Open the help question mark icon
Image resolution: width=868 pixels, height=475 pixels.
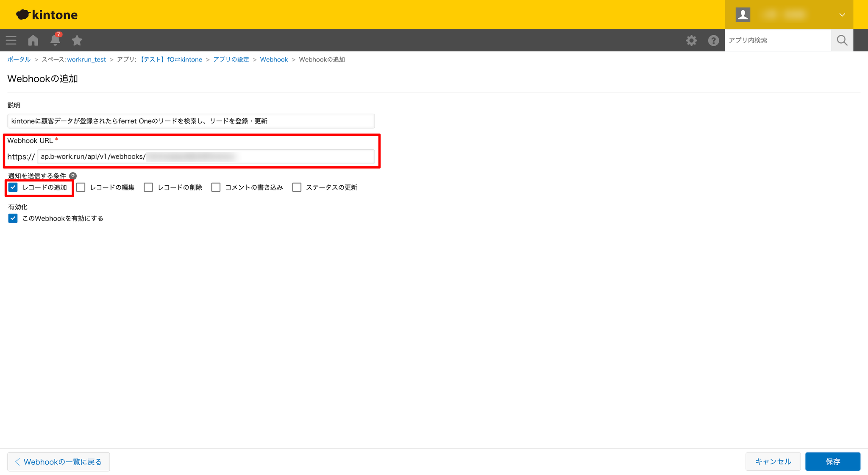coord(713,40)
